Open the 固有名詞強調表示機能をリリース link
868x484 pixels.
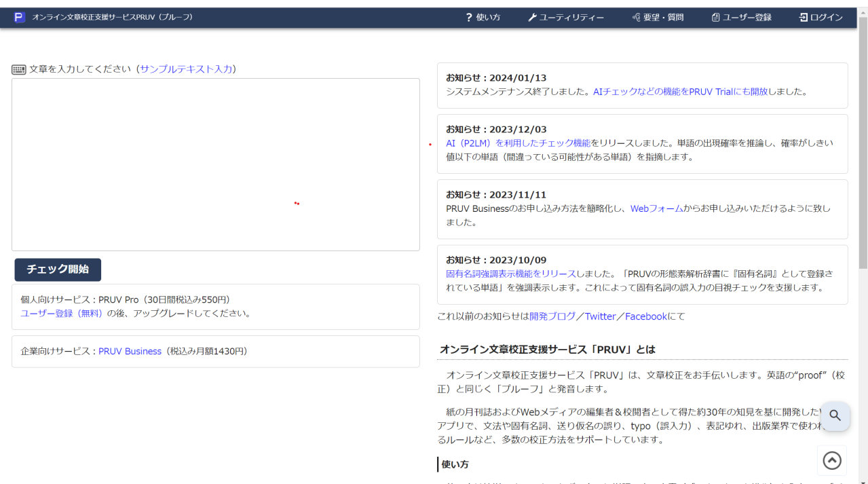pos(510,274)
